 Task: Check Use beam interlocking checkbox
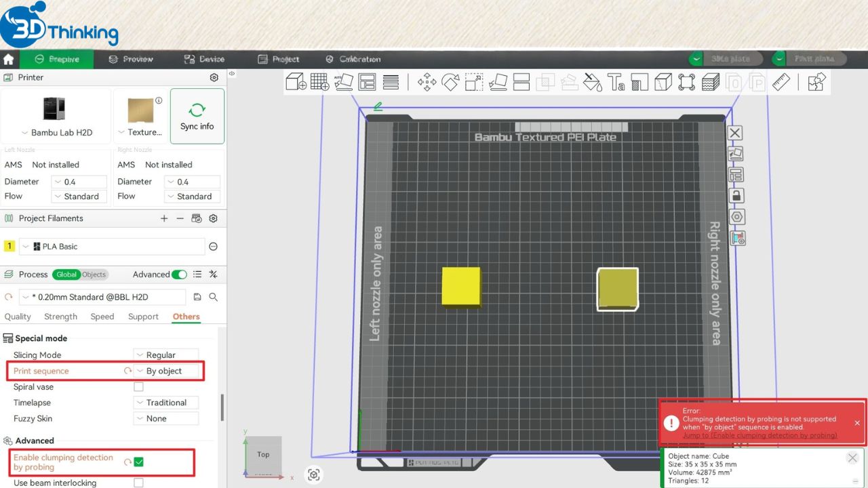click(138, 483)
